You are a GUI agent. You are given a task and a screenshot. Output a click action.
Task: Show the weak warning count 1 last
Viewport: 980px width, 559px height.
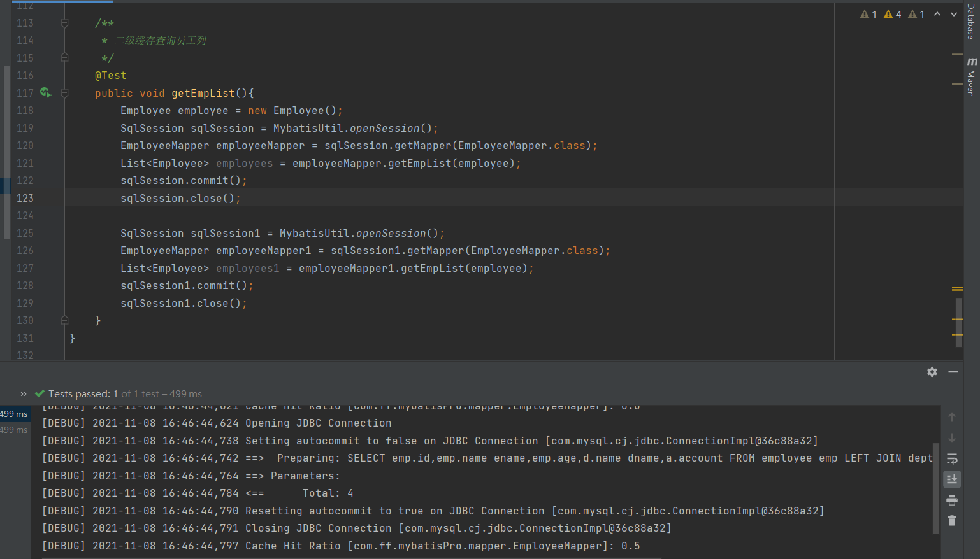click(x=916, y=14)
